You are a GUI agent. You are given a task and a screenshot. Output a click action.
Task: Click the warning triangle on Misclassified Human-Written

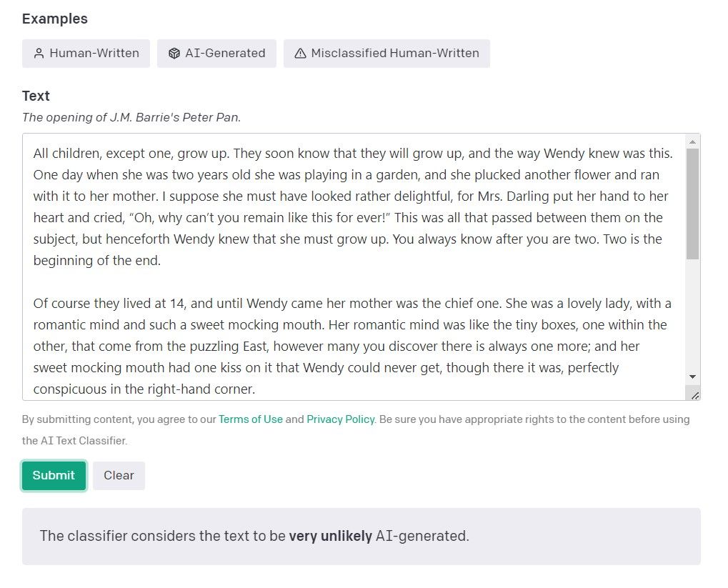[x=299, y=53]
